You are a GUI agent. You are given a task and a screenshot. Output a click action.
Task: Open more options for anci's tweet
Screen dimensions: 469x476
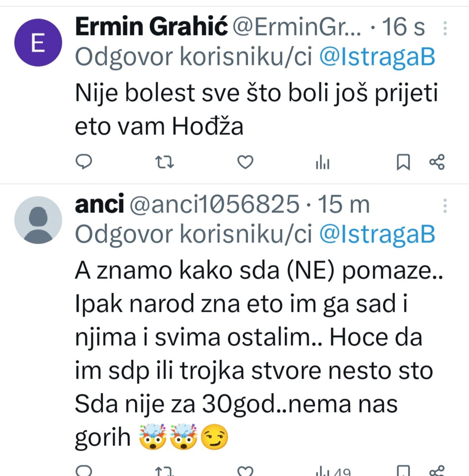click(445, 206)
